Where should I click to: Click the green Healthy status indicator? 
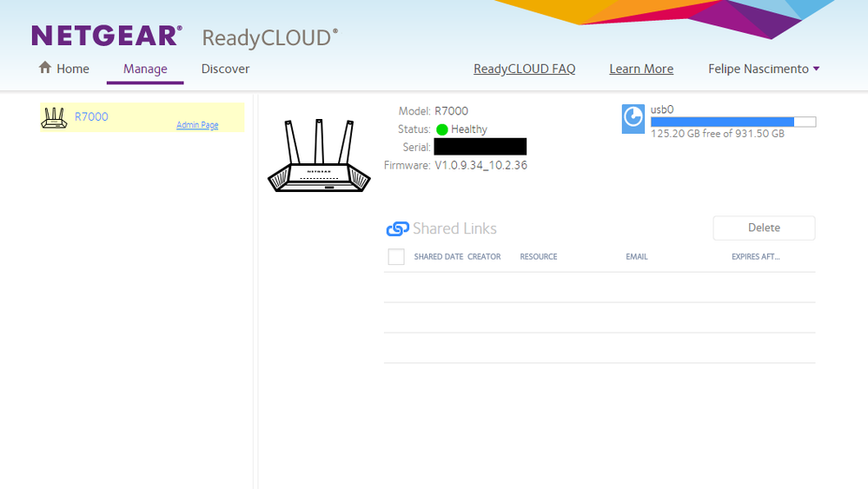[441, 129]
